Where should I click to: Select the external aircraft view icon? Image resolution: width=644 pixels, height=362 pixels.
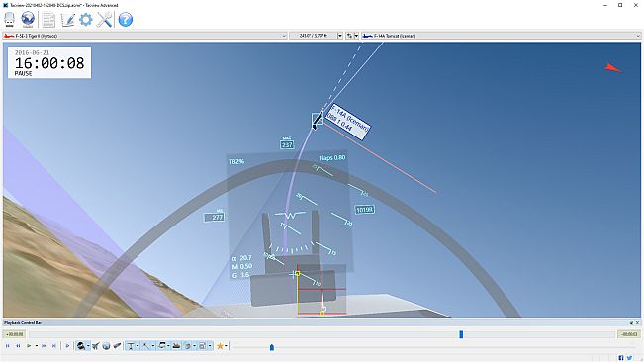95,346
